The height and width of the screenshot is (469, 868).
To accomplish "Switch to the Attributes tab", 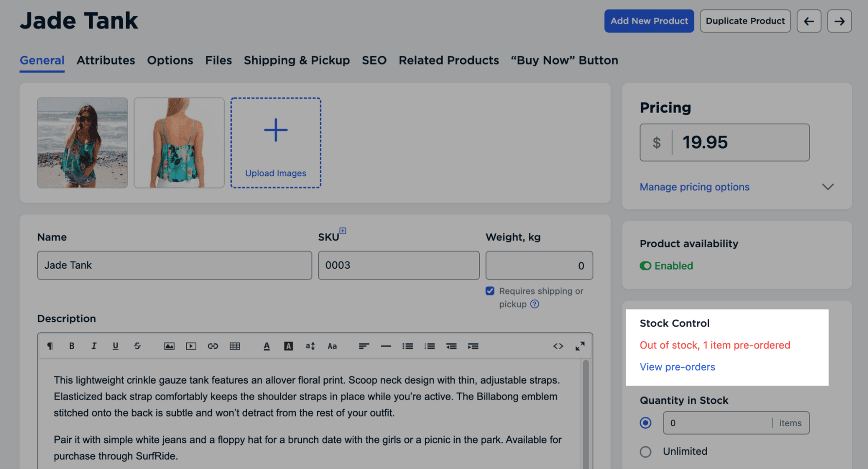I will tap(106, 60).
